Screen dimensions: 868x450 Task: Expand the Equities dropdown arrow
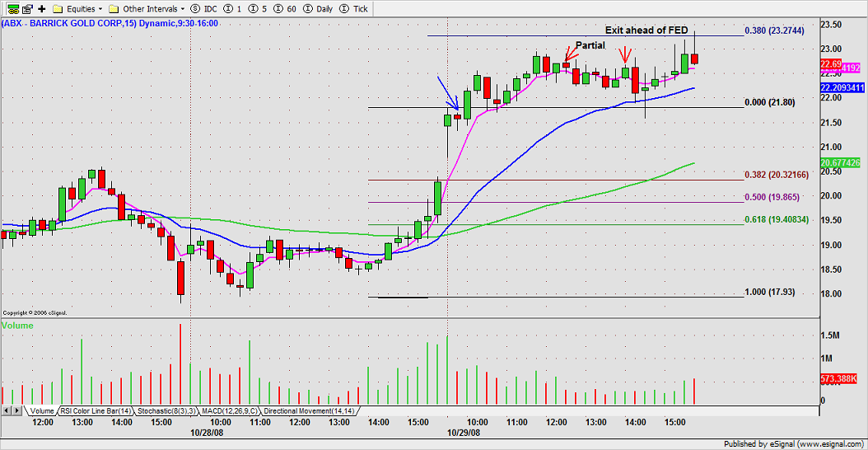click(100, 9)
